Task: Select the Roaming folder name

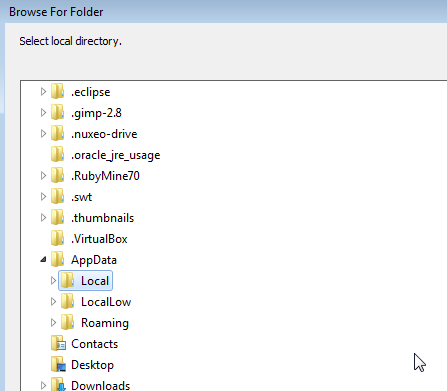Action: point(105,323)
